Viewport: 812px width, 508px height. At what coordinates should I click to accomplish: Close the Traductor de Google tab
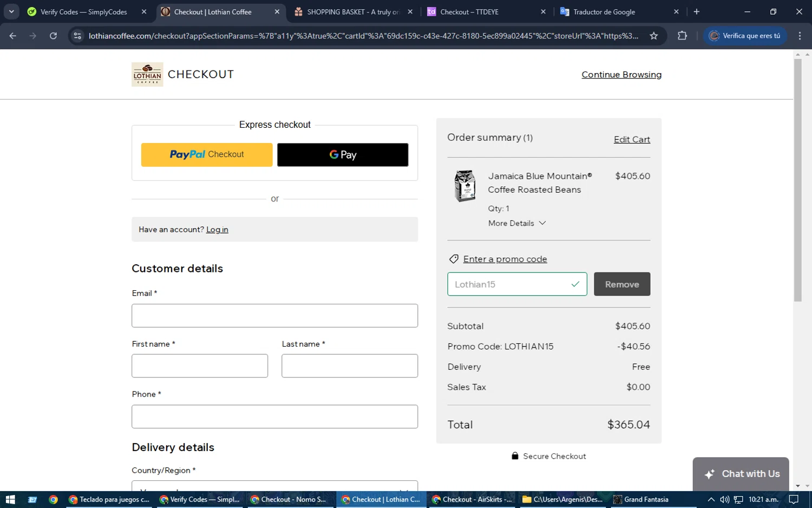coord(676,11)
